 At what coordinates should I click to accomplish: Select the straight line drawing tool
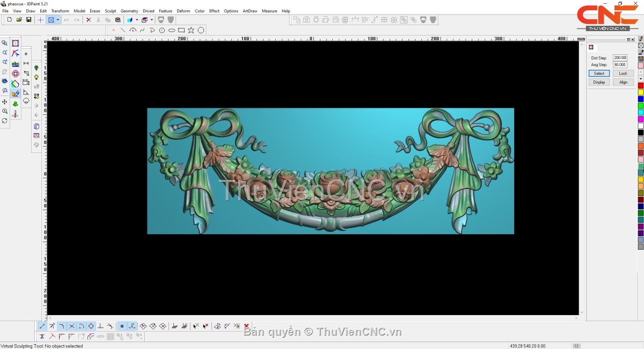[x=123, y=30]
